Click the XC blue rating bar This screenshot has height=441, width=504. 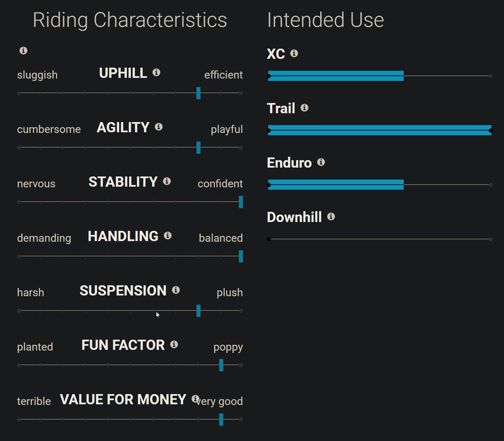336,76
